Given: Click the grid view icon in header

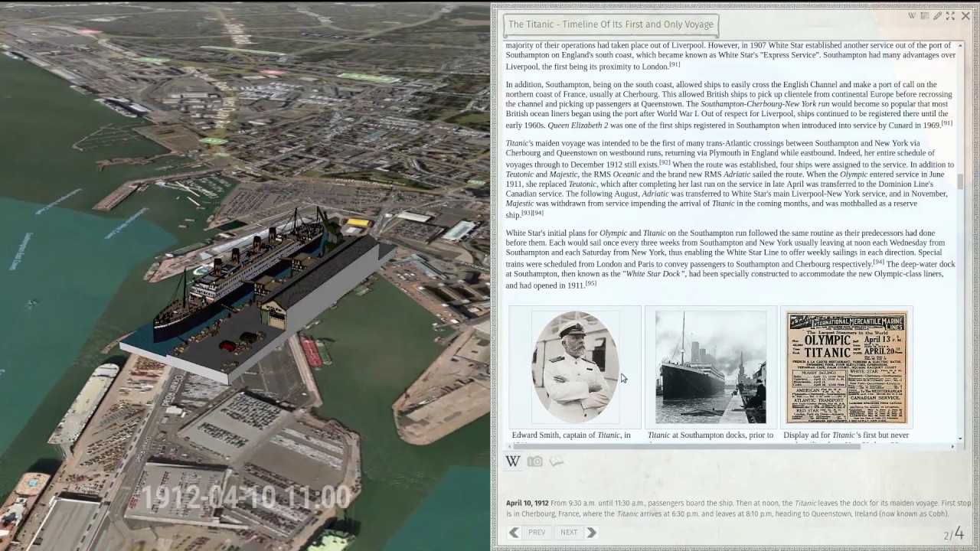Looking at the screenshot, I should point(924,15).
